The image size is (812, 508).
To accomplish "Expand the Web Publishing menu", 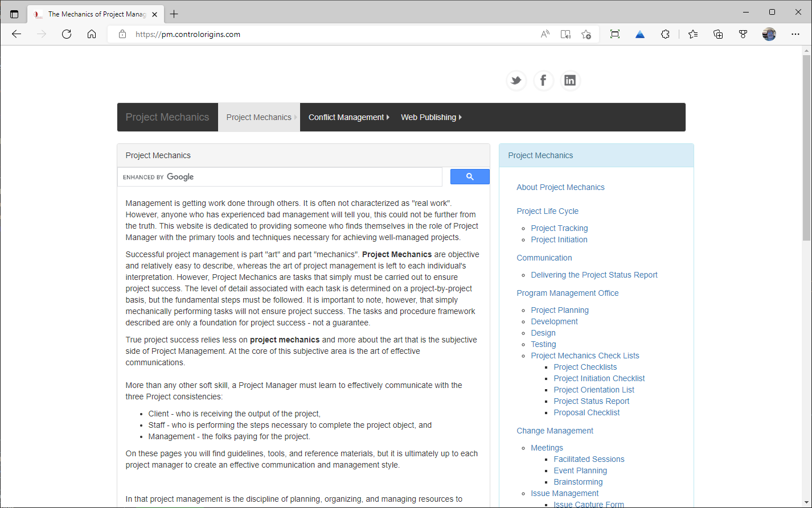I will (x=431, y=117).
